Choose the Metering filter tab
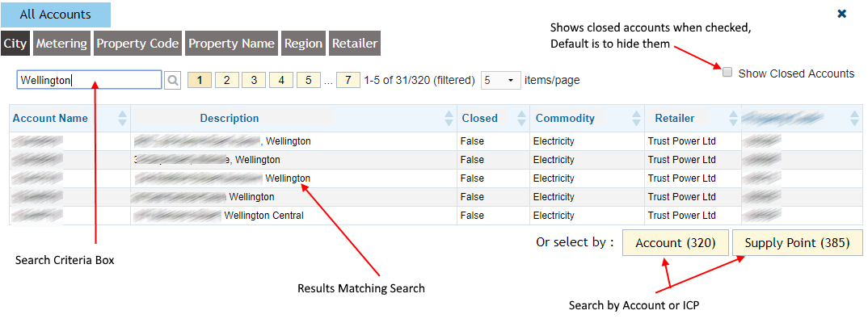The image size is (868, 323). [x=61, y=44]
